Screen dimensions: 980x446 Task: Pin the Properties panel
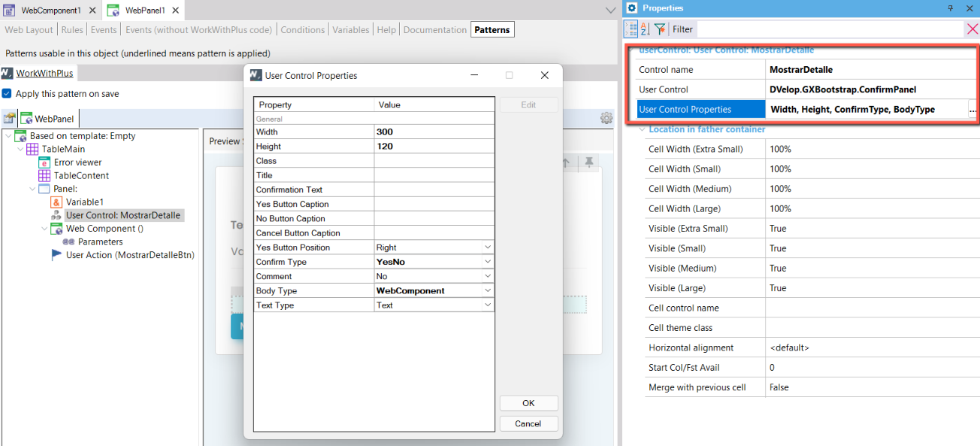point(950,8)
